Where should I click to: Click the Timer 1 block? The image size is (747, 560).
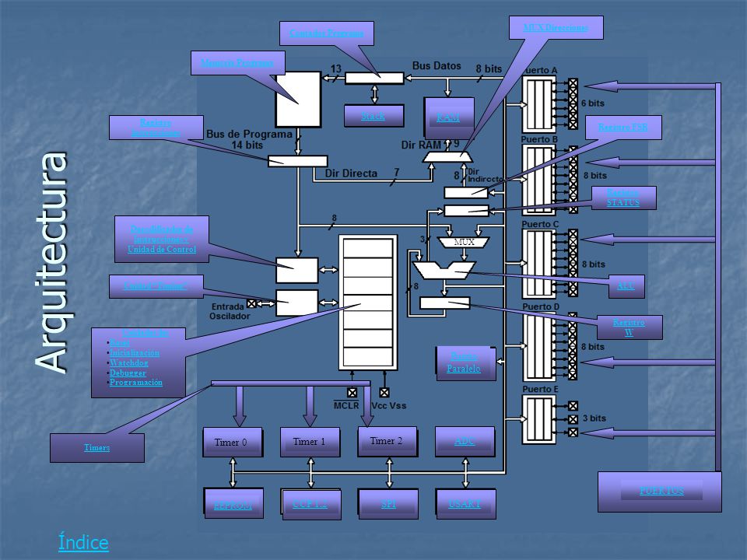[x=310, y=443]
